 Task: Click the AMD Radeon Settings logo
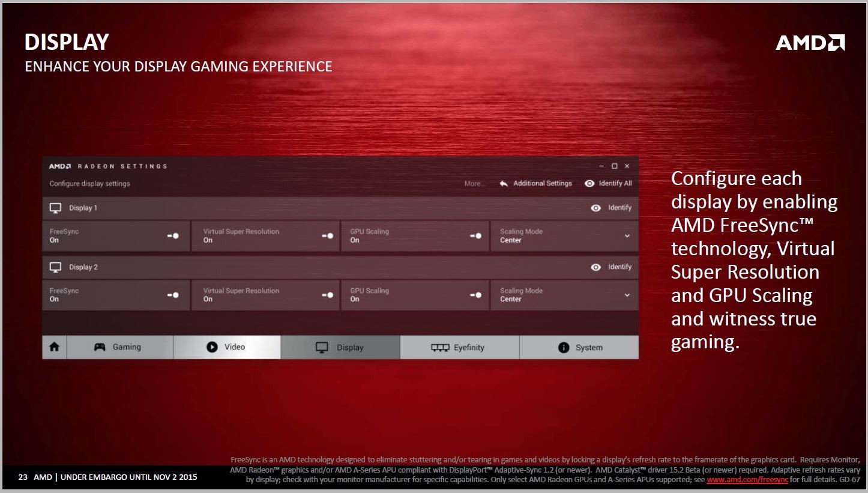60,166
